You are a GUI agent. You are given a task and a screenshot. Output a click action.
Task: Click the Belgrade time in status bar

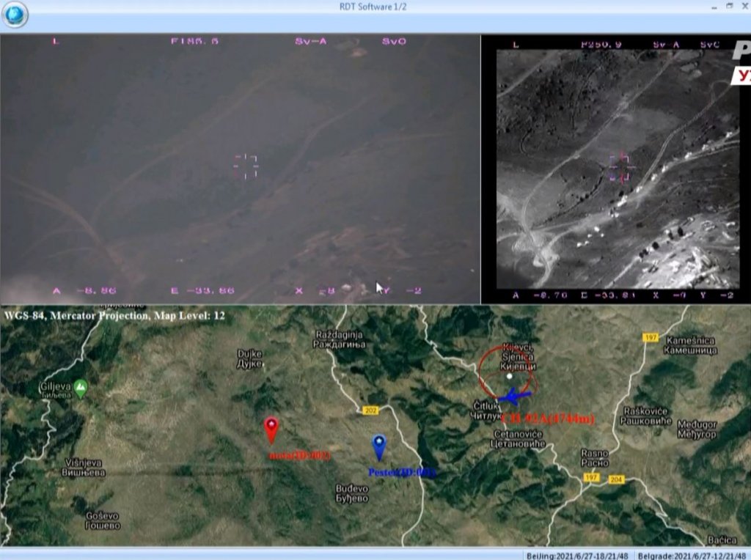[x=692, y=555]
